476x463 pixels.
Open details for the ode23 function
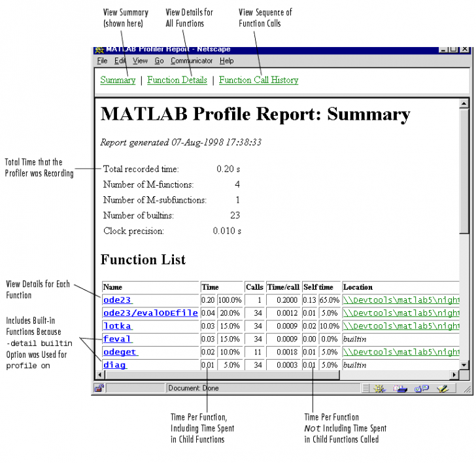[x=116, y=300]
